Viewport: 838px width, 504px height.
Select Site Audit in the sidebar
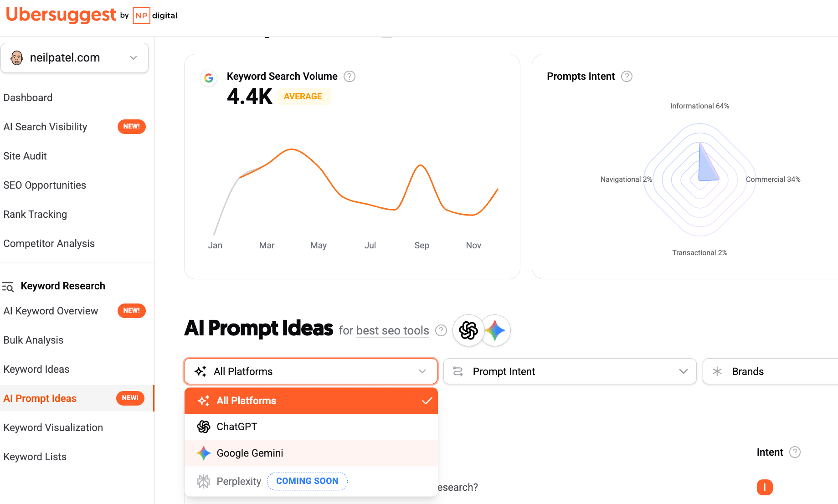tap(25, 156)
